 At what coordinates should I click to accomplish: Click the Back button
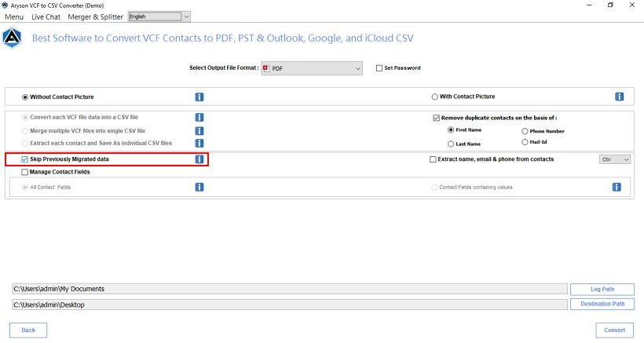click(x=28, y=330)
